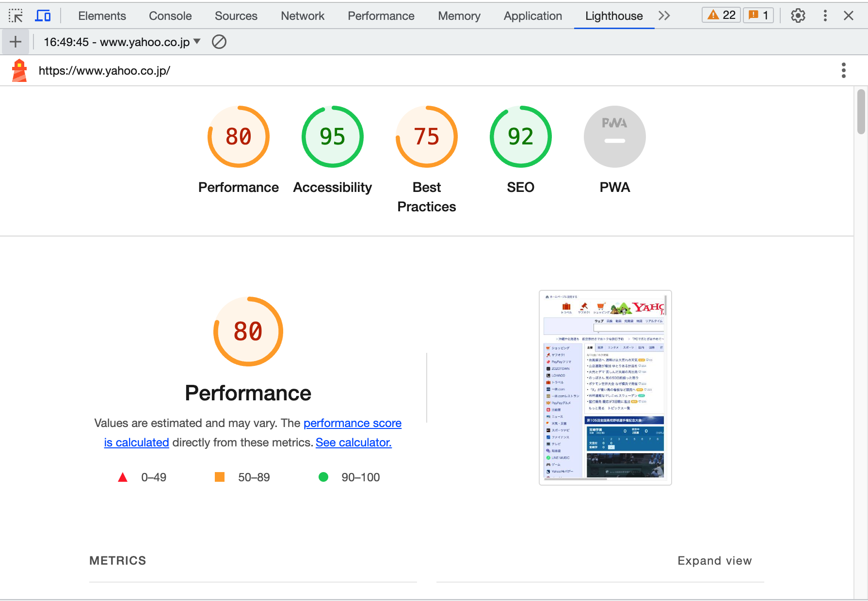Toggle the device emulation toolbar

click(43, 16)
